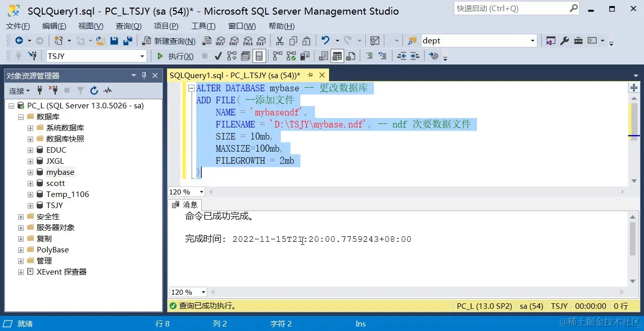Click the Find in Files icon

[412, 41]
